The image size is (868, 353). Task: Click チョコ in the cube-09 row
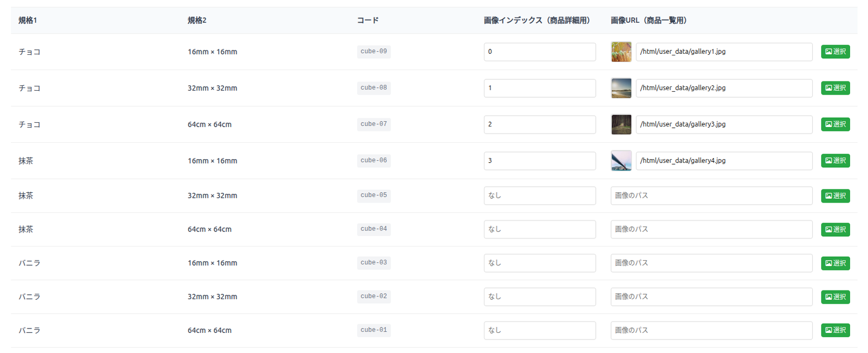(29, 52)
